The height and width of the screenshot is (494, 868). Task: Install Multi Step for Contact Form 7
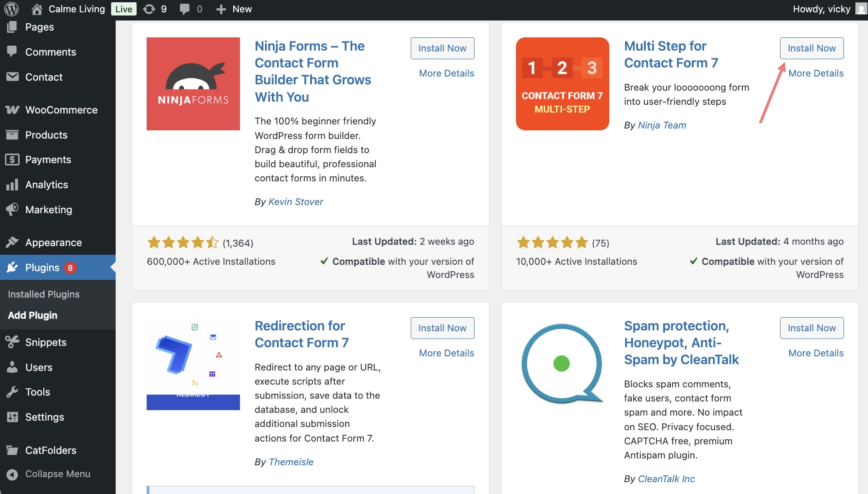pyautogui.click(x=812, y=48)
